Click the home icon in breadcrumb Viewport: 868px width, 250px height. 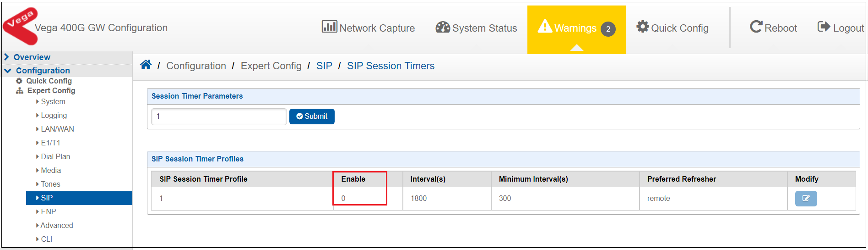pyautogui.click(x=146, y=65)
